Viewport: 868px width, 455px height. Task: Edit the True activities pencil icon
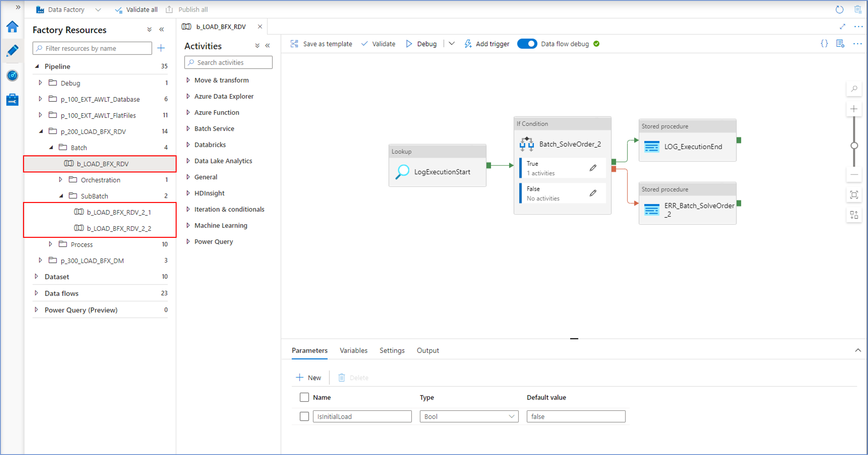pyautogui.click(x=593, y=168)
